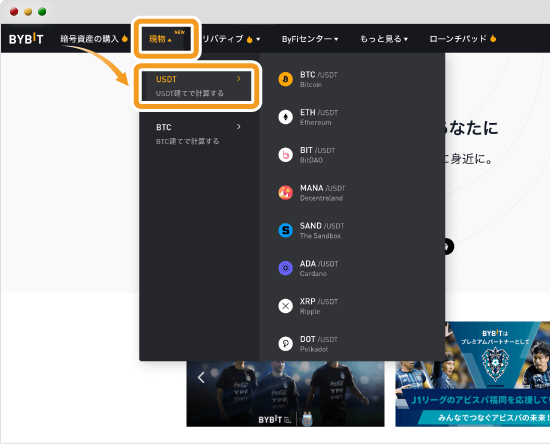Viewport: 550px width, 444px height.
Task: Click the red close window button
Action: [x=14, y=12]
